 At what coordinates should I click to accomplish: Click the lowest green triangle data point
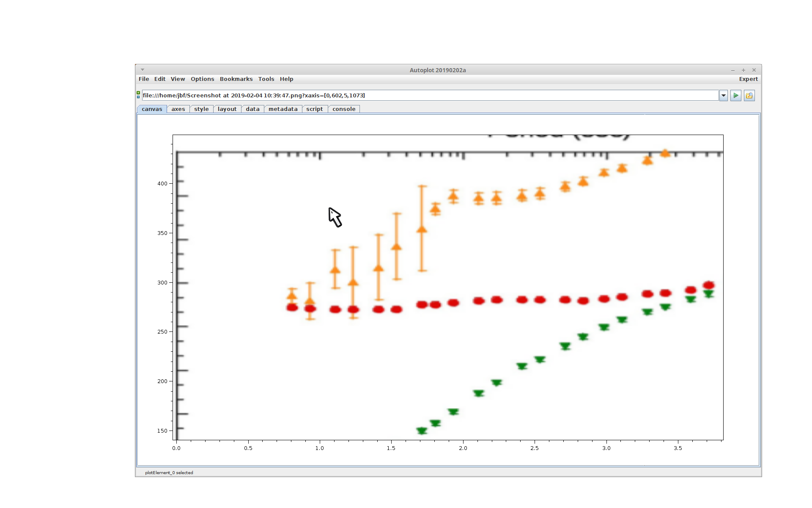tap(422, 431)
